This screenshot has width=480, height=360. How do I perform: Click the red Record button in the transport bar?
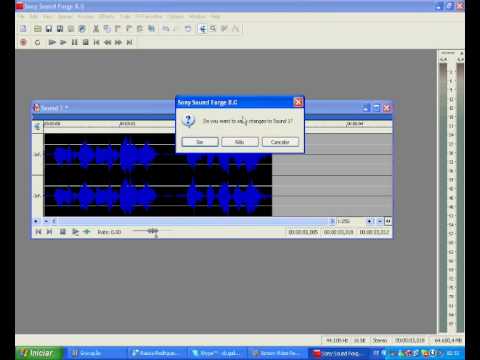coord(23,42)
